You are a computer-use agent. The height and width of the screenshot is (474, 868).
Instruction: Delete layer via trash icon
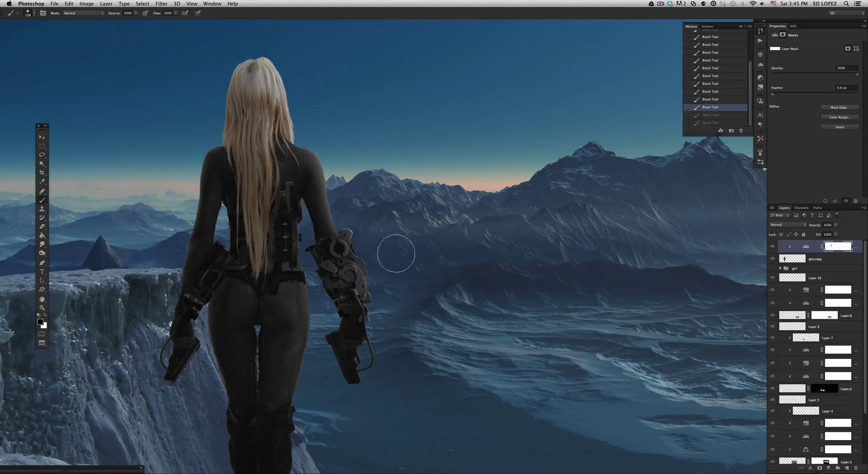coord(856,469)
